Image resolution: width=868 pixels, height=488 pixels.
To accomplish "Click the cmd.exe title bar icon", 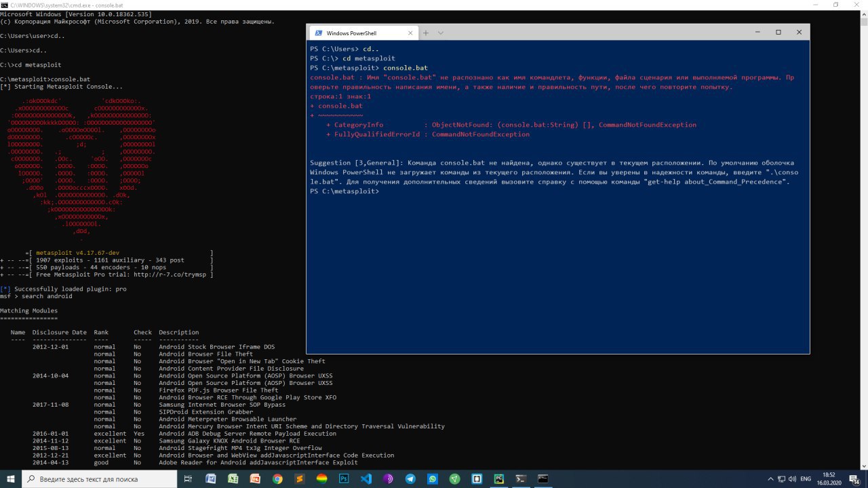I will click(x=5, y=5).
